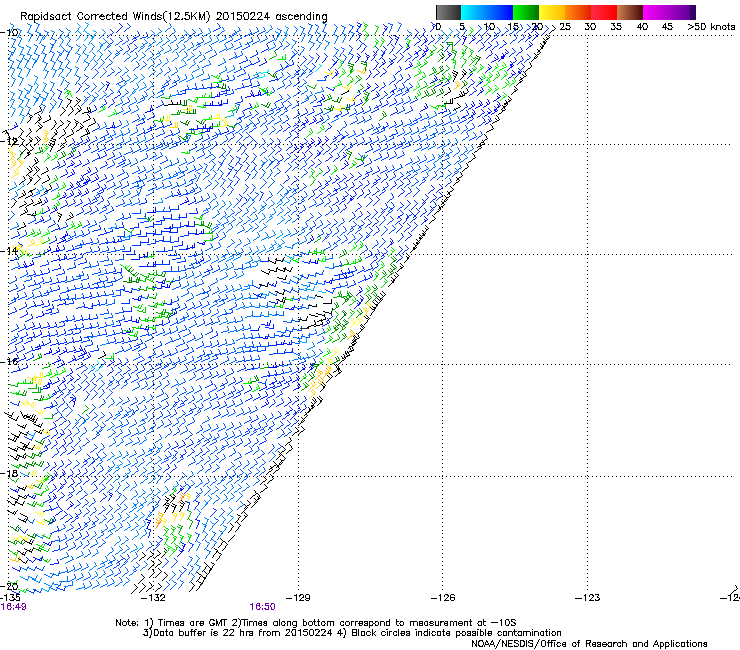Click the '>50 knots' legend label

point(711,26)
